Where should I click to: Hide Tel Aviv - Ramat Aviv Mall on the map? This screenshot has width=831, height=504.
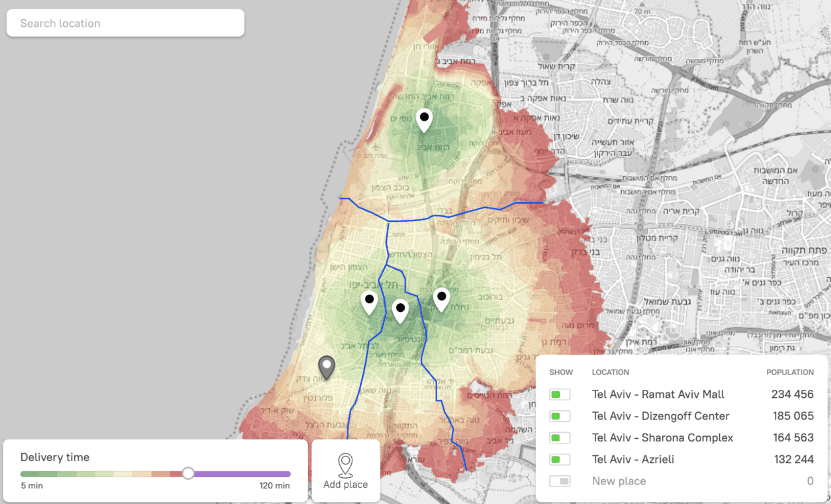(x=559, y=394)
